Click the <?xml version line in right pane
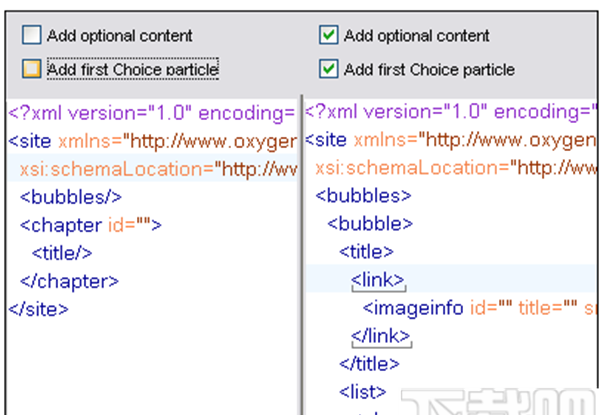The image size is (600, 415). [x=451, y=112]
